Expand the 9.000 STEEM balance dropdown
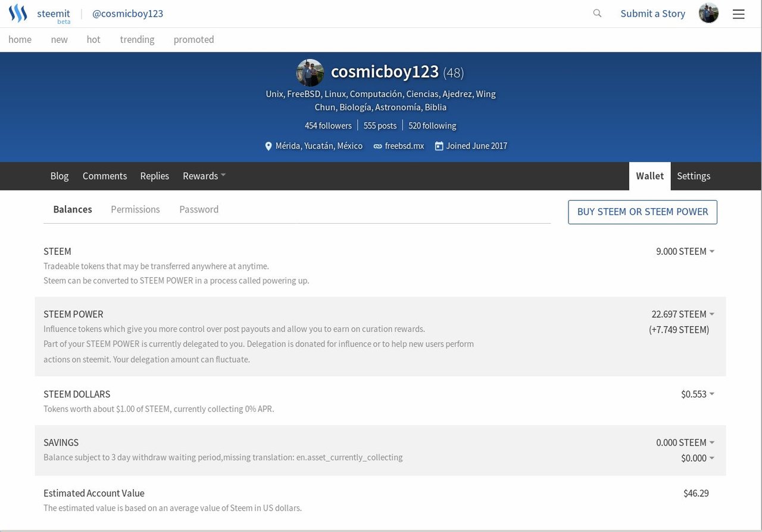Screen dimensions: 762x532 click(x=685, y=251)
